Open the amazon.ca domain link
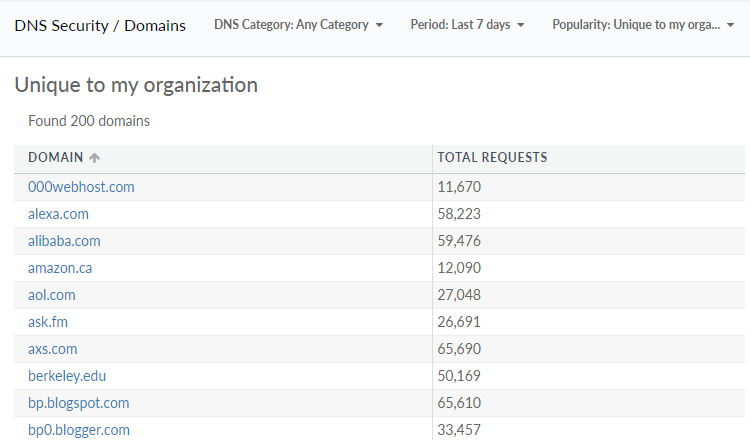 [60, 268]
